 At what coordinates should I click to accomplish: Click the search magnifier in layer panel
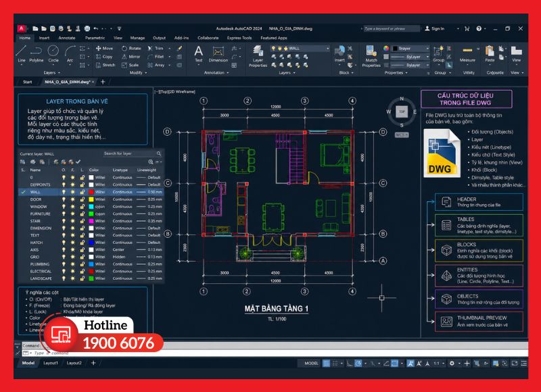click(x=159, y=153)
